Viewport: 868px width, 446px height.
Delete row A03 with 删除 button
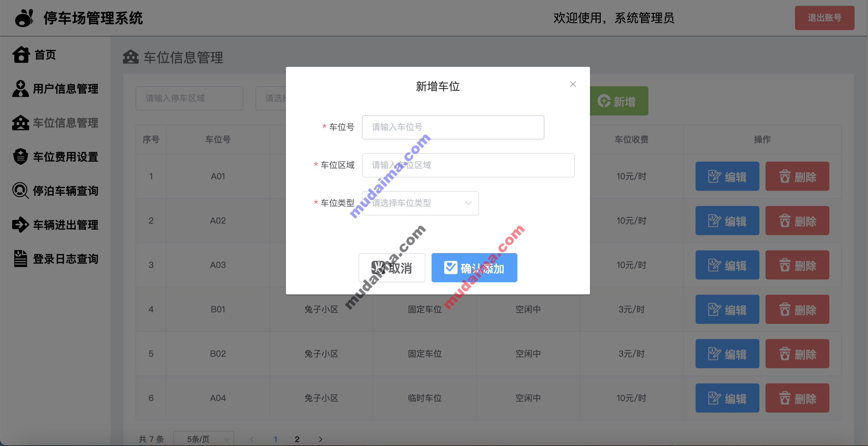click(797, 265)
